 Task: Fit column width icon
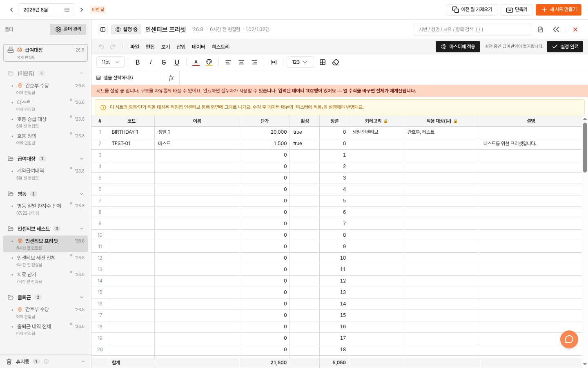[274, 62]
